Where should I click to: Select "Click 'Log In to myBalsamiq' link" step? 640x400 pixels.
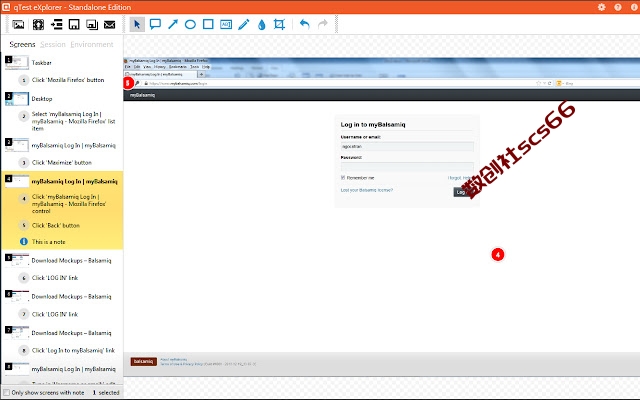[73, 350]
